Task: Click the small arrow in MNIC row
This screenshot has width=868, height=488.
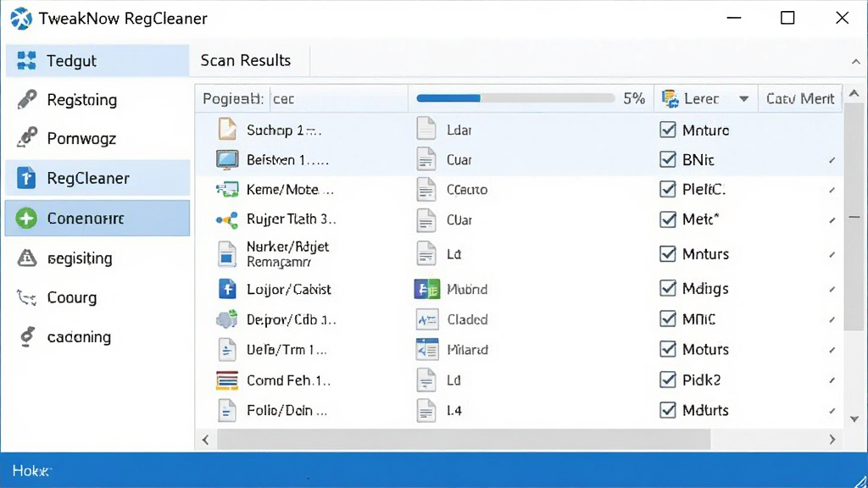Action: (832, 319)
